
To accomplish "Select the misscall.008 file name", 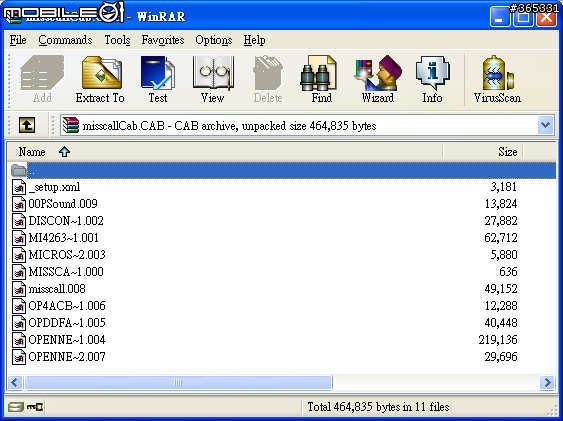I will click(x=57, y=289).
